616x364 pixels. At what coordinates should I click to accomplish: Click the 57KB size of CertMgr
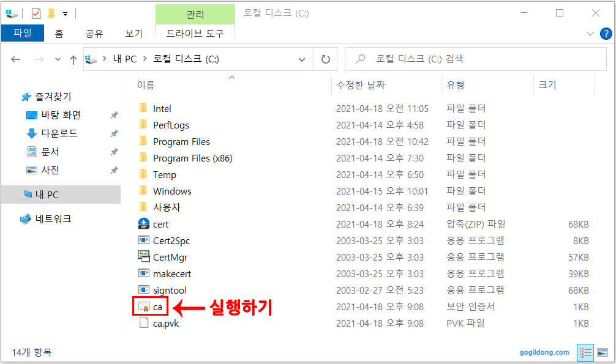coord(578,257)
